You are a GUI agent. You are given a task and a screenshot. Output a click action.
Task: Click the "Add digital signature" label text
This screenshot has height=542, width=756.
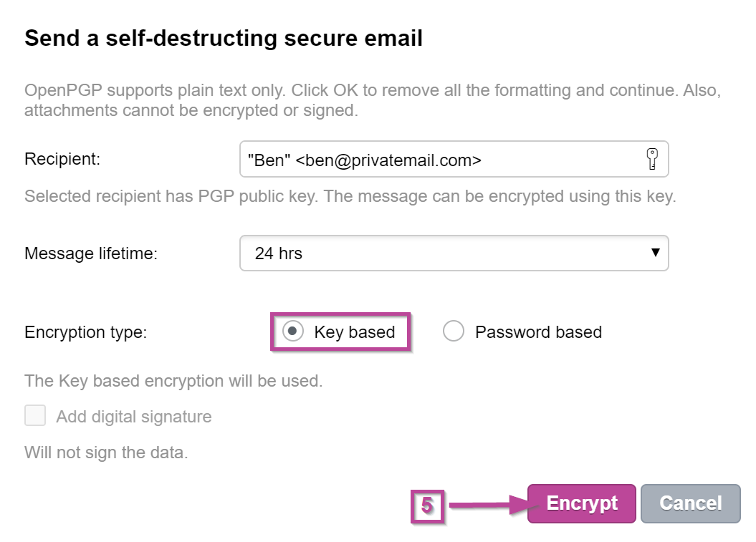point(134,417)
